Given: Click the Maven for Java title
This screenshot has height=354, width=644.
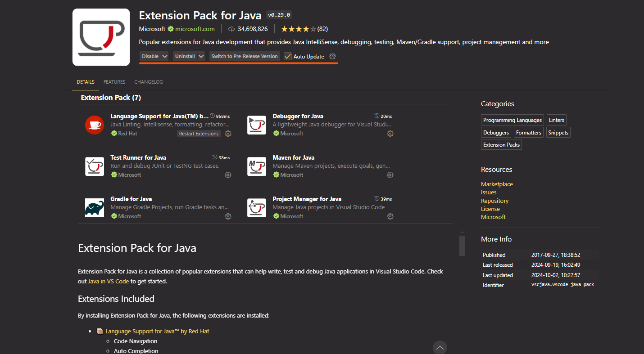Looking at the screenshot, I should coord(293,157).
